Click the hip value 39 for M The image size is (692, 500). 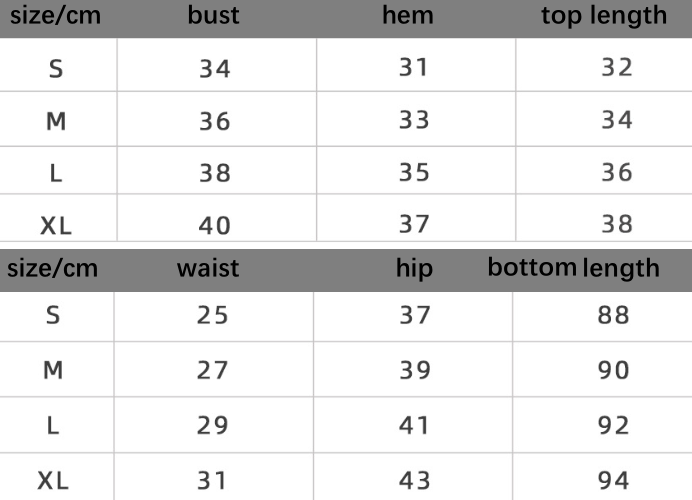(414, 371)
